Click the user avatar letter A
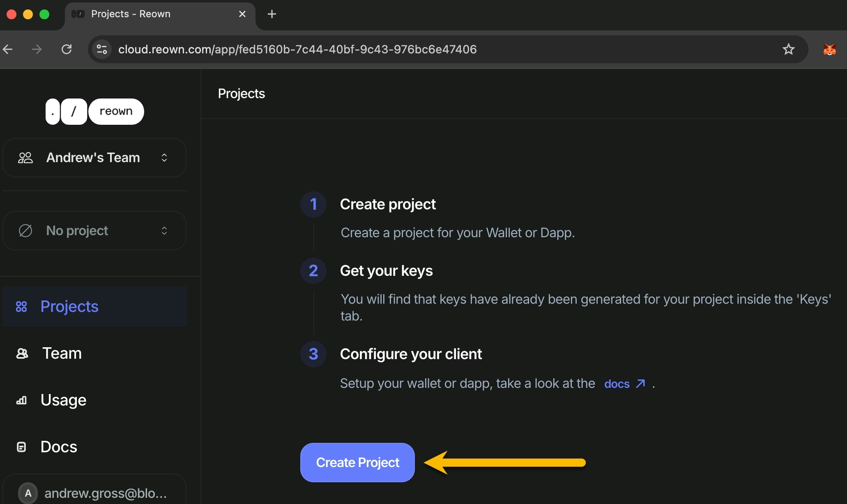 28,493
